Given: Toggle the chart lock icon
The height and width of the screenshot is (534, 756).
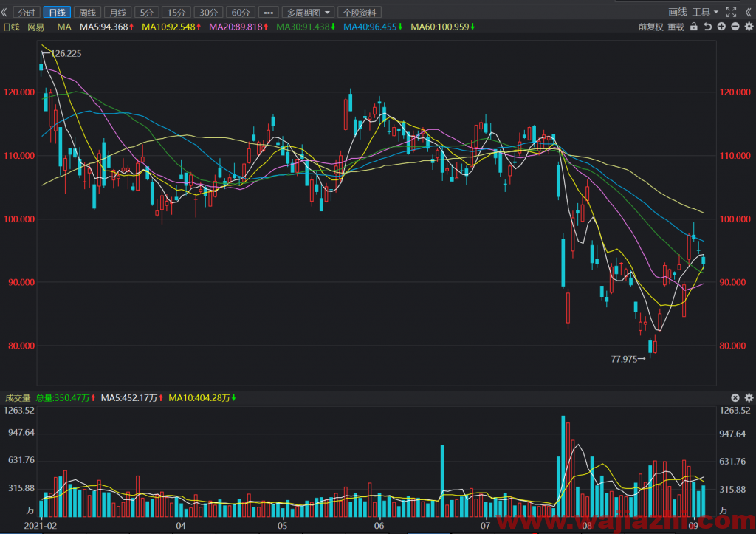Looking at the screenshot, I should pos(694,27).
